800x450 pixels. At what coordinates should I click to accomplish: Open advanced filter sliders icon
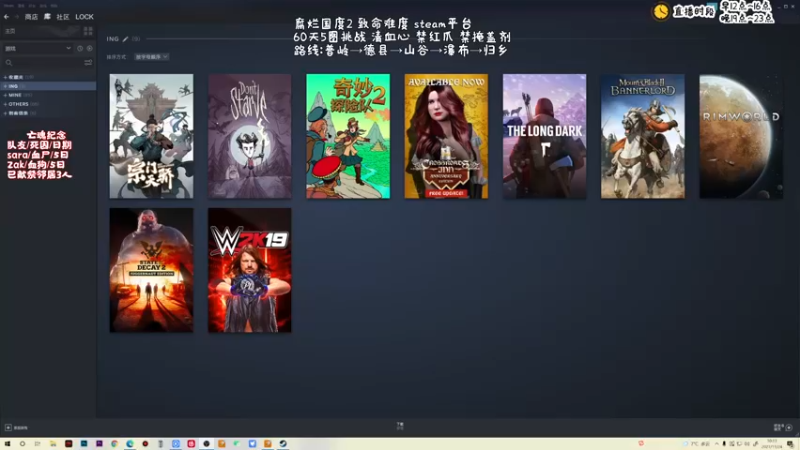88,63
